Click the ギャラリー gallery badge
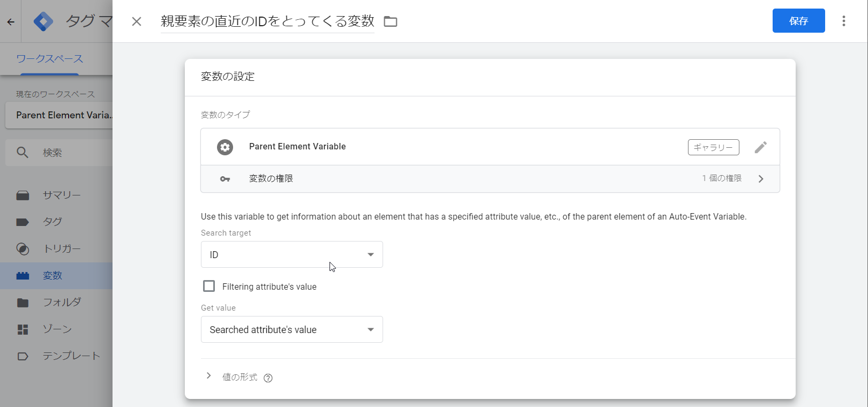 (x=714, y=147)
